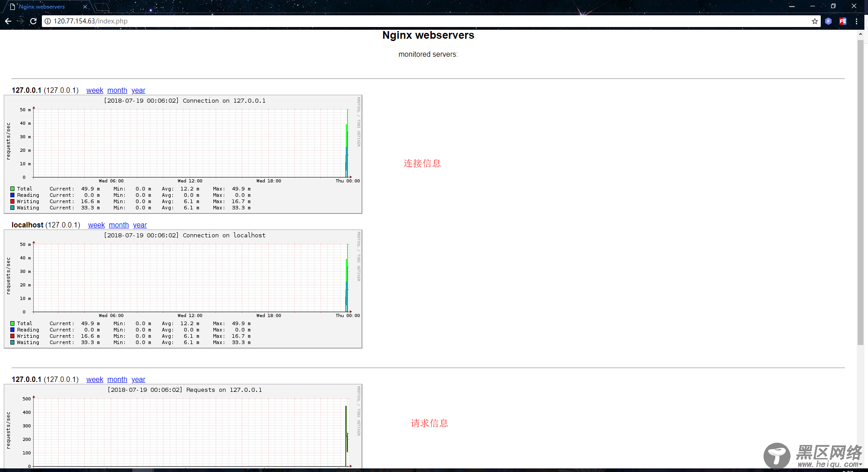
Task: Click the scrollbar up arrow
Action: [860, 34]
